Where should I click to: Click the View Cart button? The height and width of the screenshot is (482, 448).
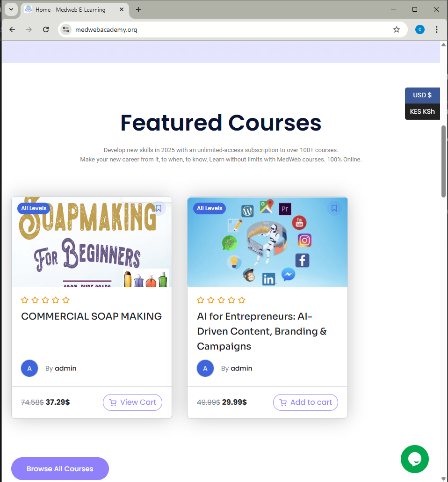coord(132,402)
